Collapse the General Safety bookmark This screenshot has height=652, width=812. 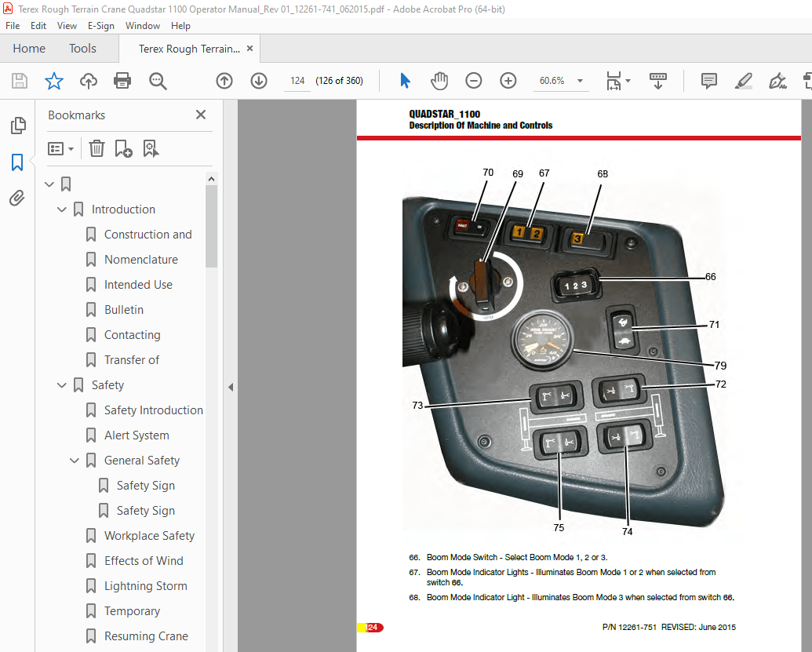74,461
